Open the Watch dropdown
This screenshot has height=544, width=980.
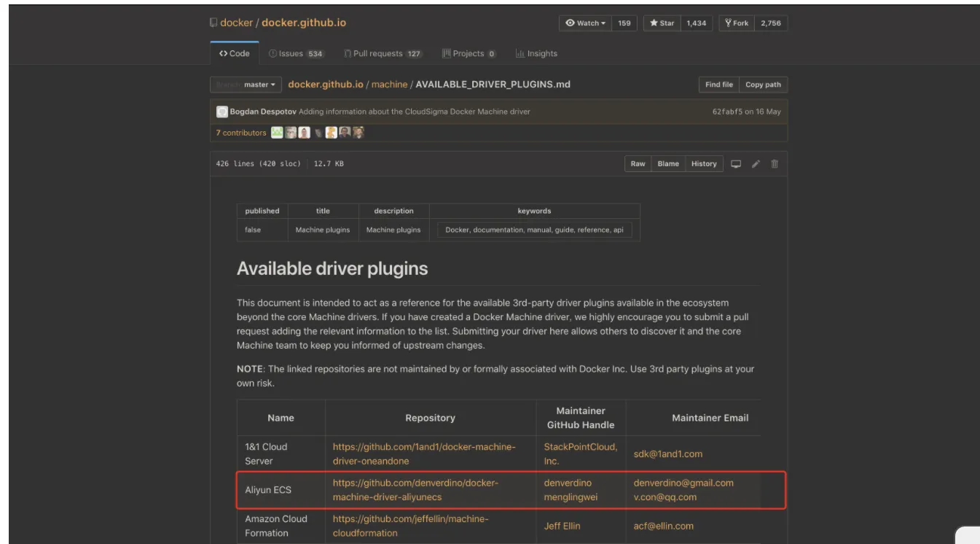coord(585,23)
